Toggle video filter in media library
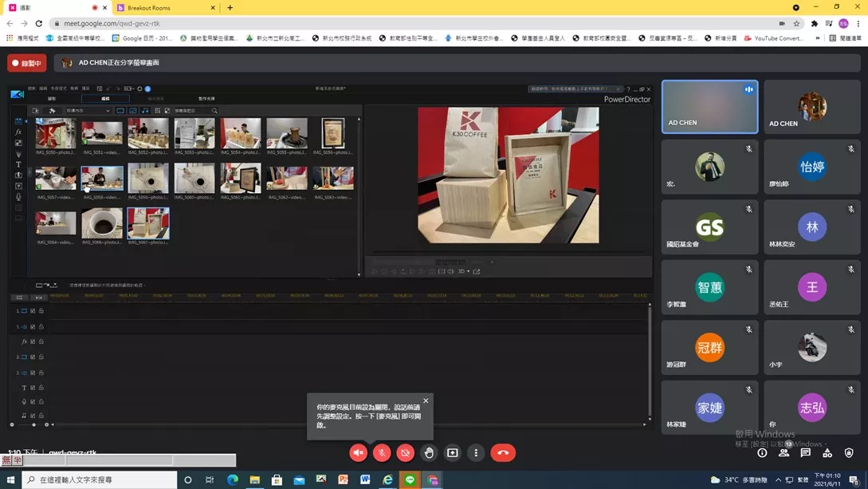The width and height of the screenshot is (868, 489). pyautogui.click(x=120, y=111)
